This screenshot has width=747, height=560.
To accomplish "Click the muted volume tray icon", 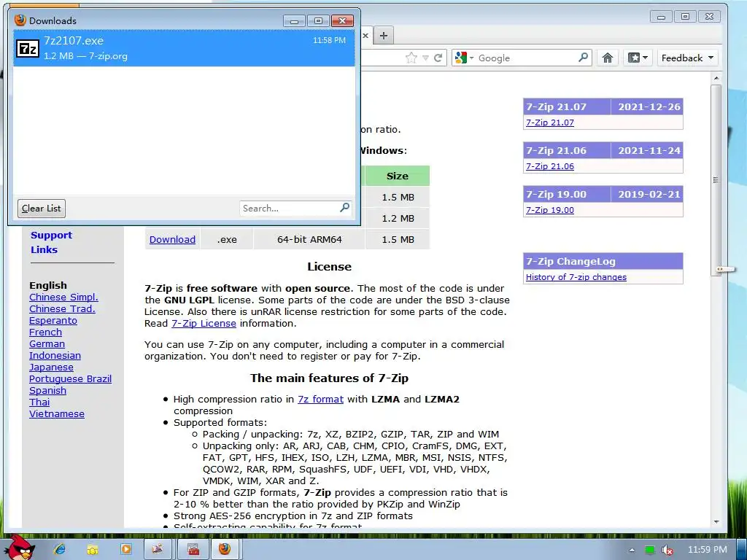I will click(x=667, y=550).
